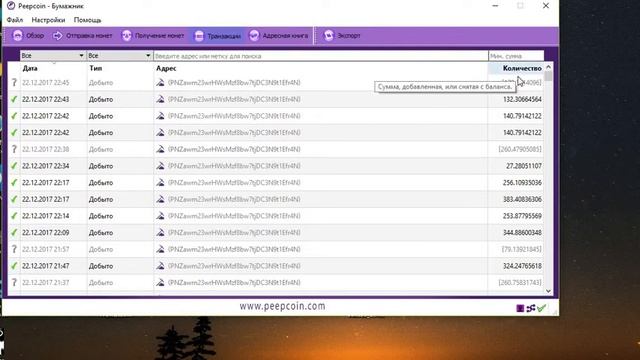Screen dimensions: 640x360
Task: Click the mining pickaxe icon in 22:14 row
Action: pyautogui.click(x=160, y=216)
